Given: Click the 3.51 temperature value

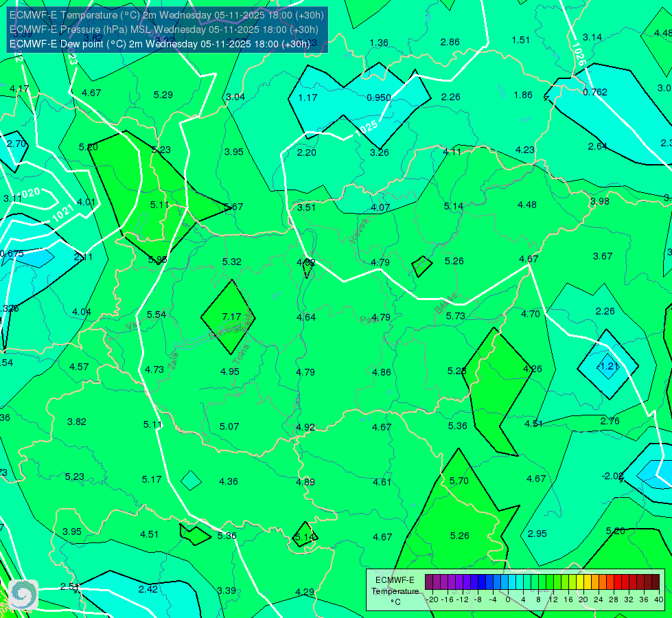Looking at the screenshot, I should 306,207.
